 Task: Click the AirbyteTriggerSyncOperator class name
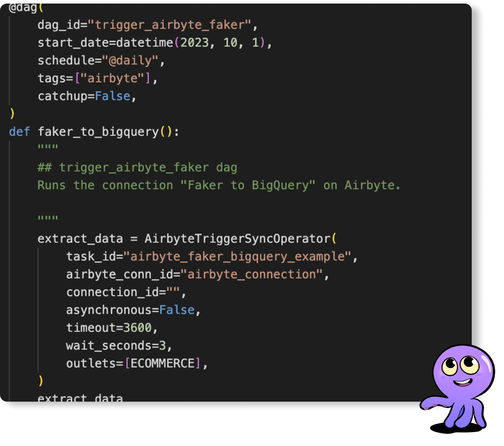click(x=237, y=239)
